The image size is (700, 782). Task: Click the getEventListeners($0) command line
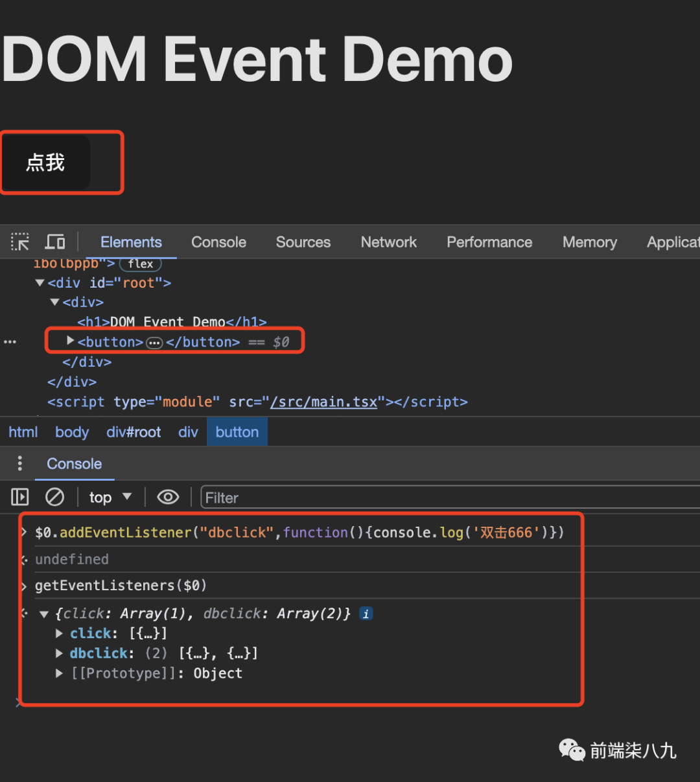[121, 586]
